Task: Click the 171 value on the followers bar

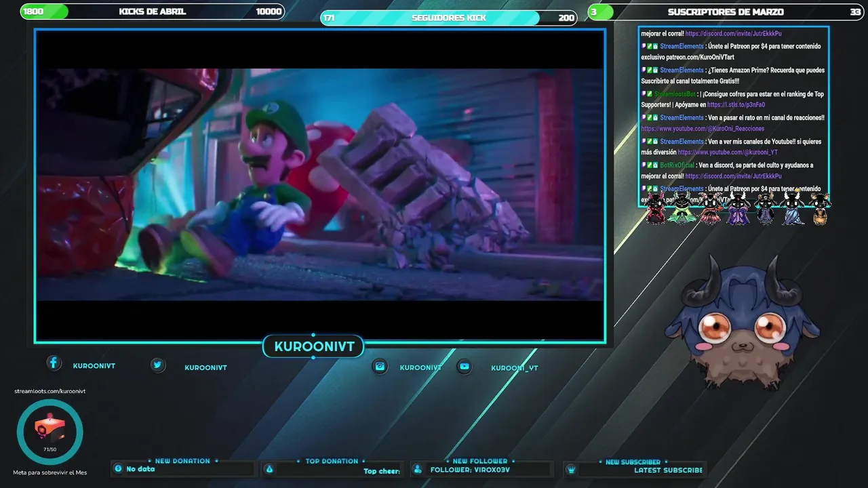Action: pyautogui.click(x=330, y=18)
